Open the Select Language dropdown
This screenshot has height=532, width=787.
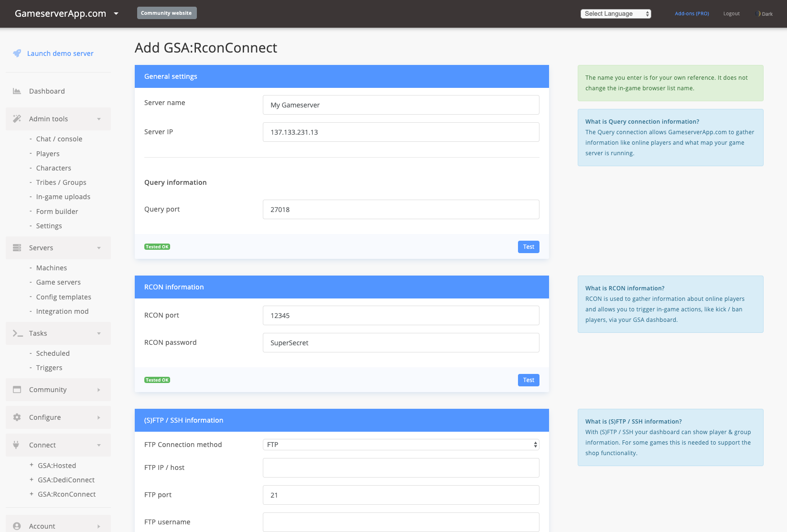click(x=616, y=14)
